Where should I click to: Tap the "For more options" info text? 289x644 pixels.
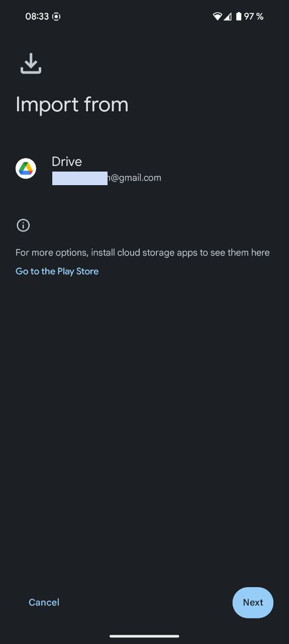(143, 253)
